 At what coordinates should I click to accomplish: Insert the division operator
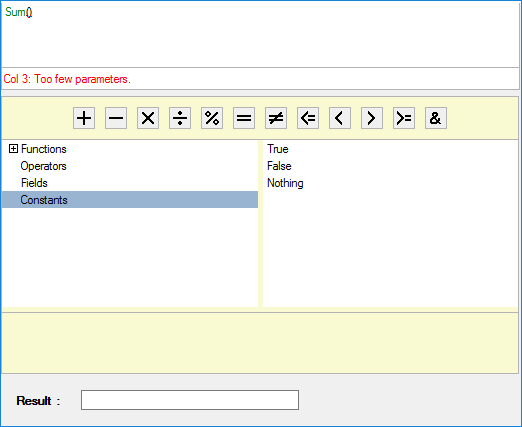click(x=180, y=118)
